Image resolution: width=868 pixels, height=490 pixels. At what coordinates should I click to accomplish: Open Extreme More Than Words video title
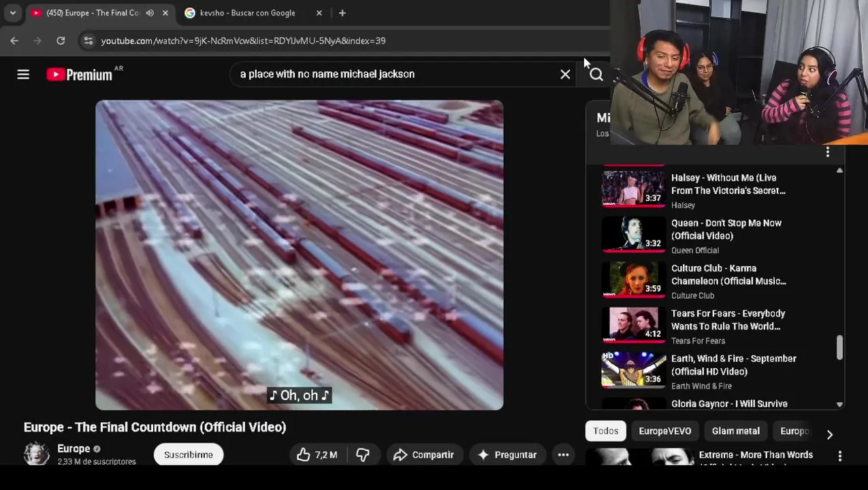(756, 455)
